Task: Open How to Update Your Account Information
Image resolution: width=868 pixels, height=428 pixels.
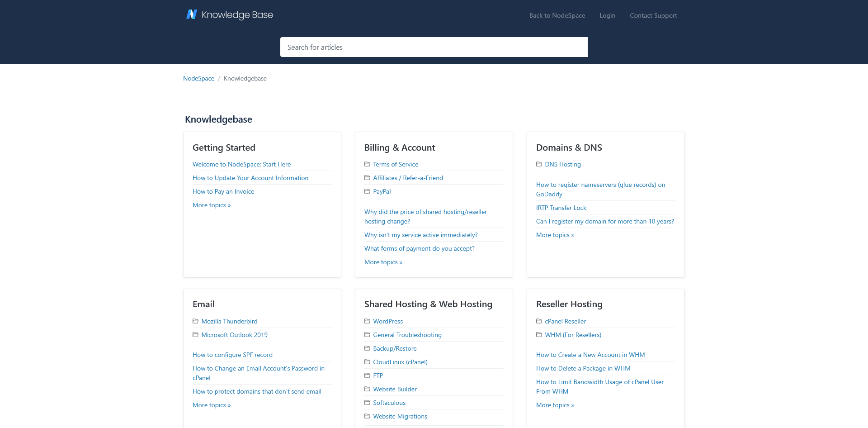Action: pos(250,178)
